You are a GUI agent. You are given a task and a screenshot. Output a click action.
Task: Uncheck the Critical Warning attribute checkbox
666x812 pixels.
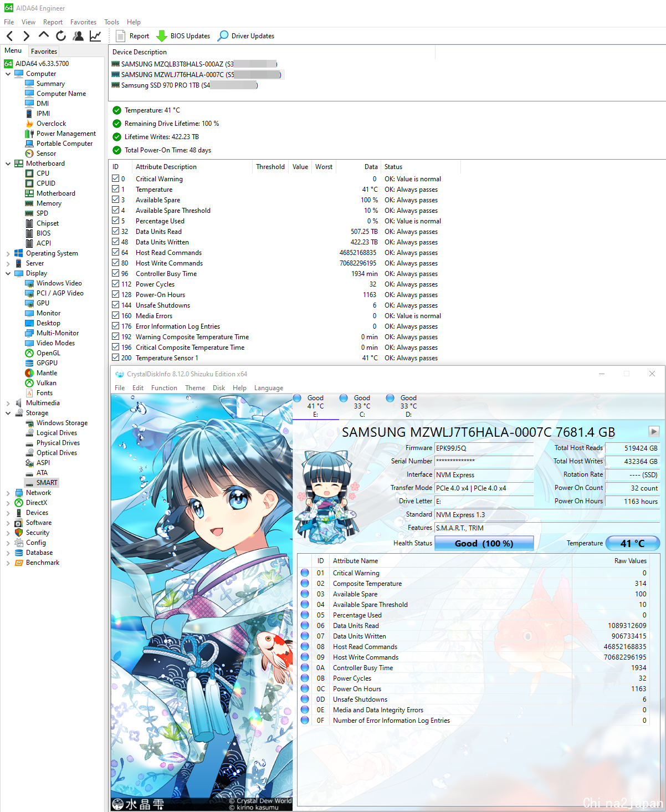[x=116, y=178]
